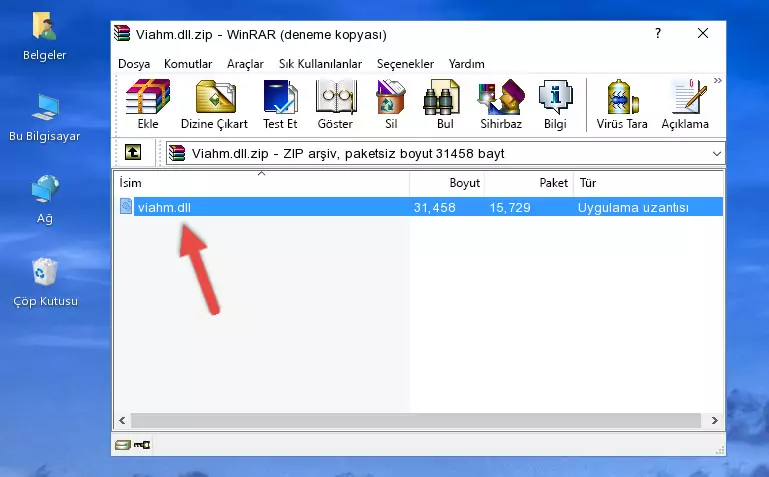Open the Seçenekler menu
The width and height of the screenshot is (769, 477).
405,64
